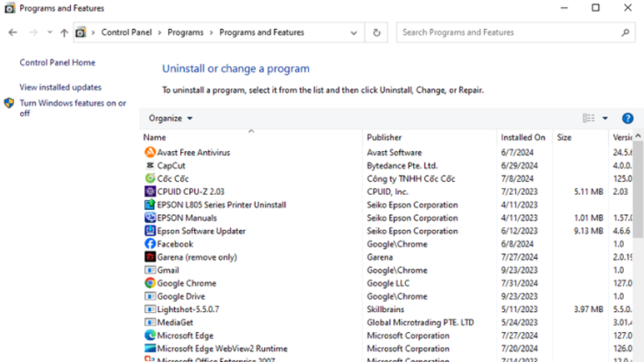Click the publisher Global Microtrading PTE. LTD
The image size is (644, 362).
420,323
